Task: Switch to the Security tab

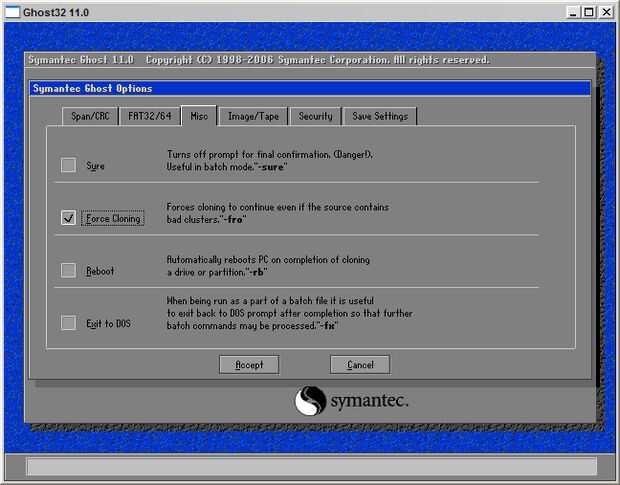Action: (315, 116)
